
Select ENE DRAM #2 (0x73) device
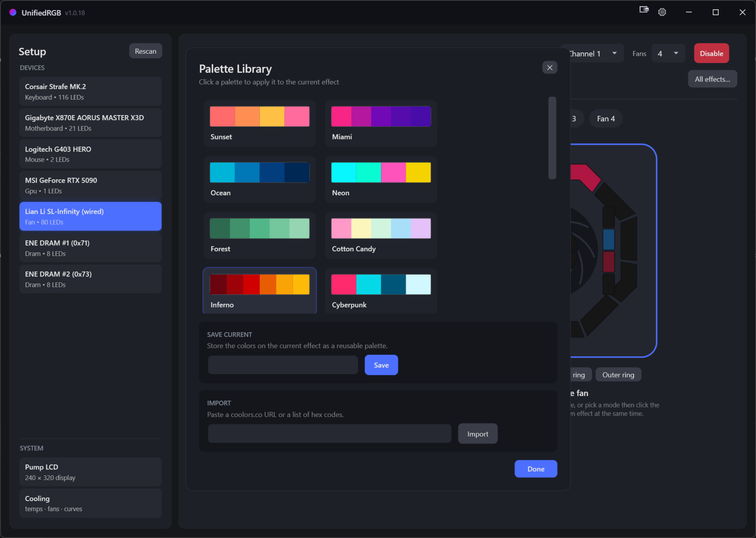click(90, 279)
